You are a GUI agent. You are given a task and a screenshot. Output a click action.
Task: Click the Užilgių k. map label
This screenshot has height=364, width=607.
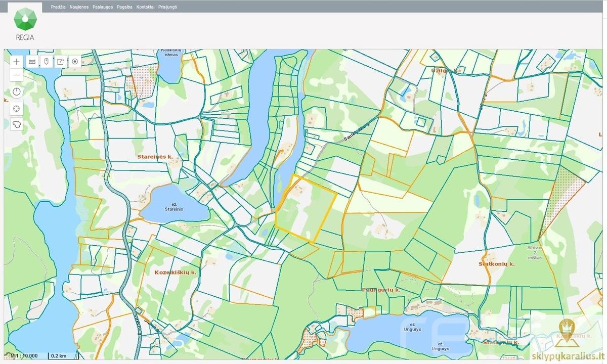[x=445, y=71]
